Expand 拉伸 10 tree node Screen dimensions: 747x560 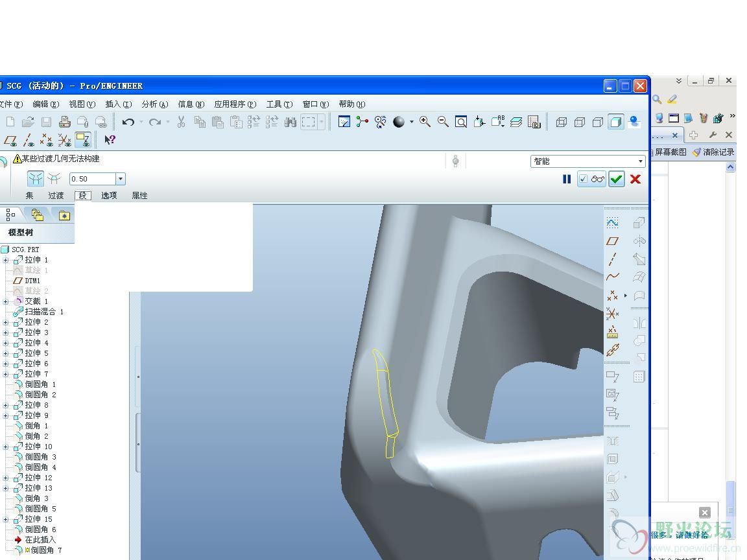pyautogui.click(x=6, y=447)
